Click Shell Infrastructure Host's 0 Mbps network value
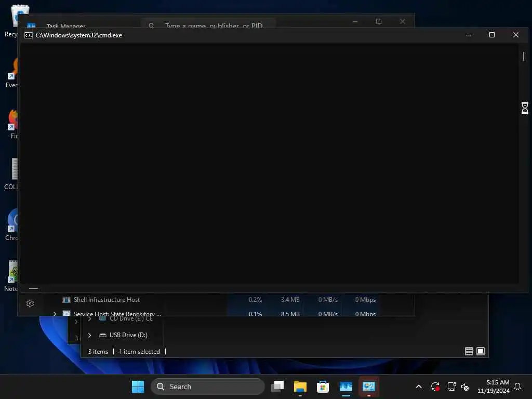The height and width of the screenshot is (399, 532). [x=365, y=300]
